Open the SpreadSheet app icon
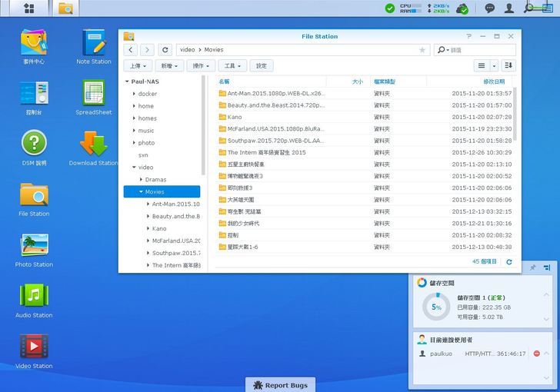Image resolution: width=560 pixels, height=392 pixels. click(93, 94)
